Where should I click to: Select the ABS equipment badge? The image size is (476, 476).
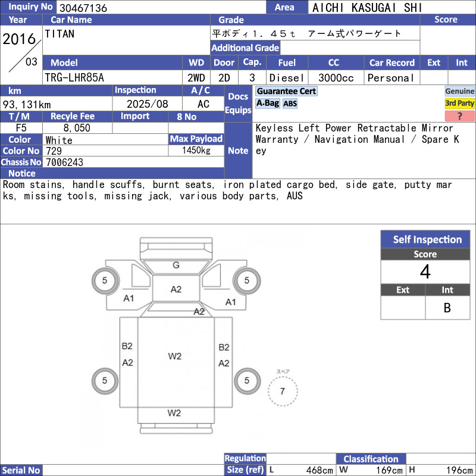pos(290,104)
